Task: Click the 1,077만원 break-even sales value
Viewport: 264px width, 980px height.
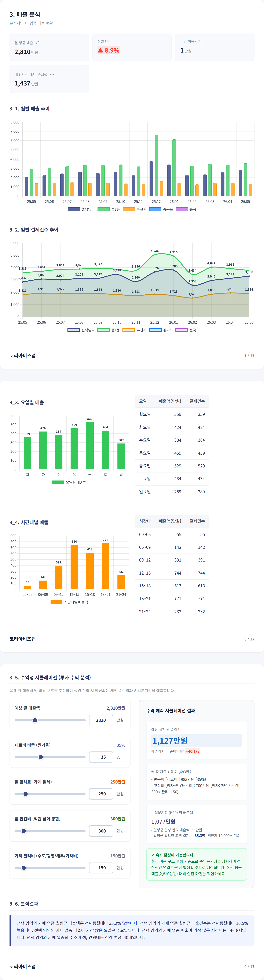Action: (163, 821)
